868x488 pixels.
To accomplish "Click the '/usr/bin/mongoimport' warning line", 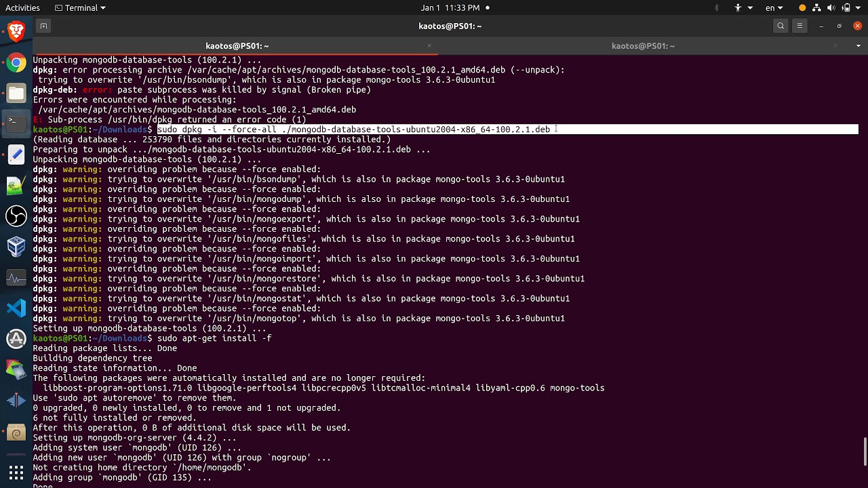I will pos(307,259).
